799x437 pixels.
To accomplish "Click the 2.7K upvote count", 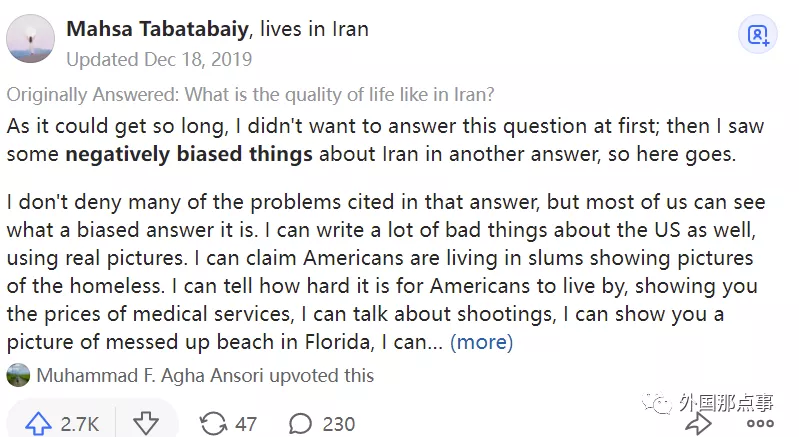I will [x=79, y=424].
